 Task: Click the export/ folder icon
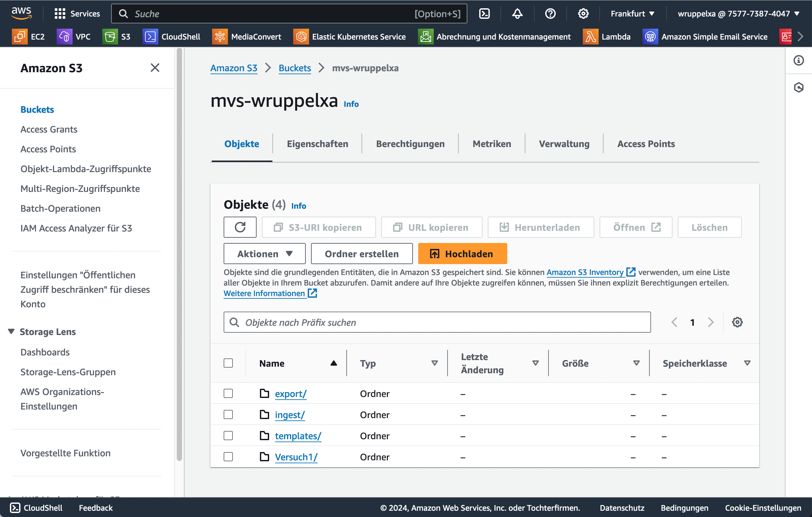(264, 393)
